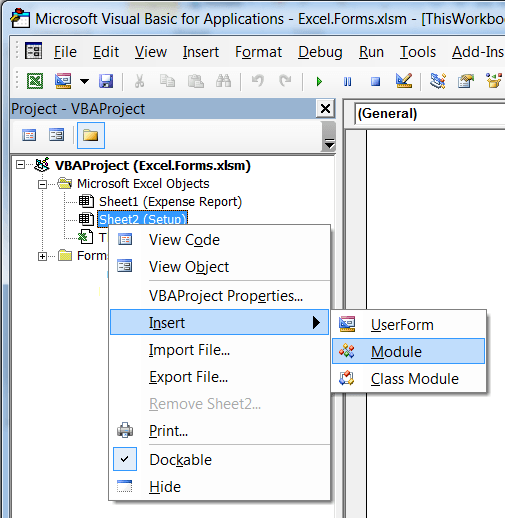Open Object Browser toolbar icon
The image size is (505, 518).
pos(494,81)
